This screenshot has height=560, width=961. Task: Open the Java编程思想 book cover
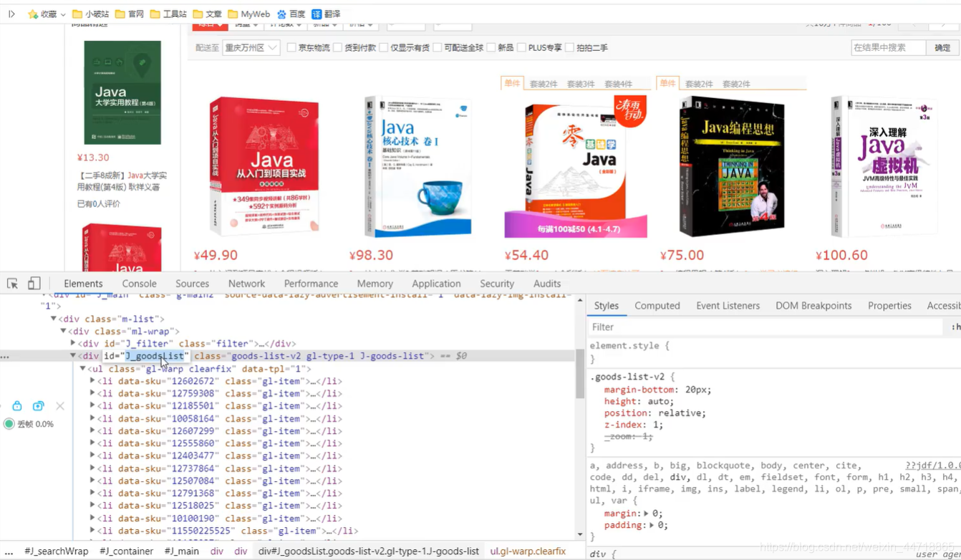732,166
